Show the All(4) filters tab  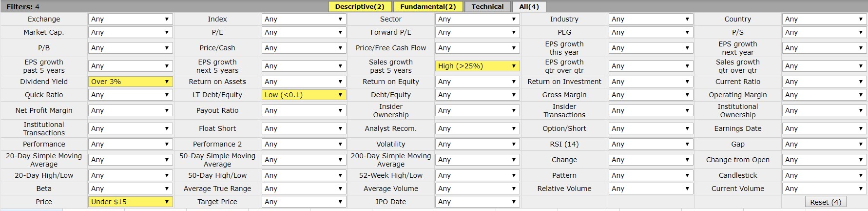(529, 6)
